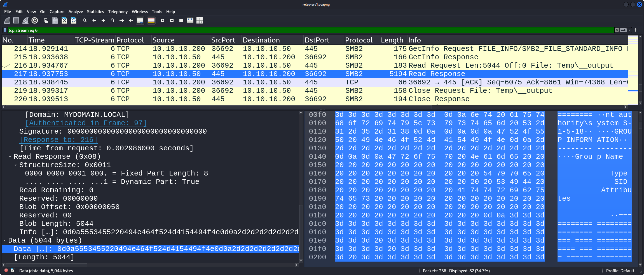Open the Telephony menu

118,12
